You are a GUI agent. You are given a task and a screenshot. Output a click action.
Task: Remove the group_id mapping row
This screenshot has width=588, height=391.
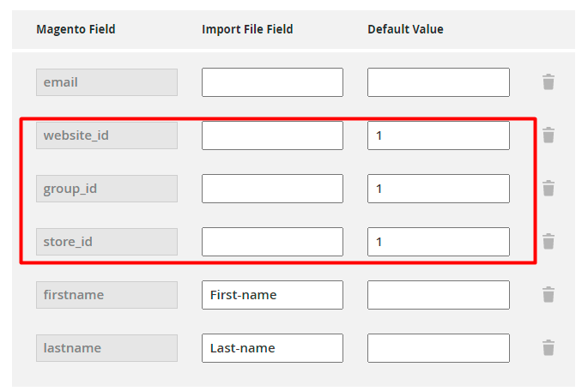pyautogui.click(x=549, y=189)
